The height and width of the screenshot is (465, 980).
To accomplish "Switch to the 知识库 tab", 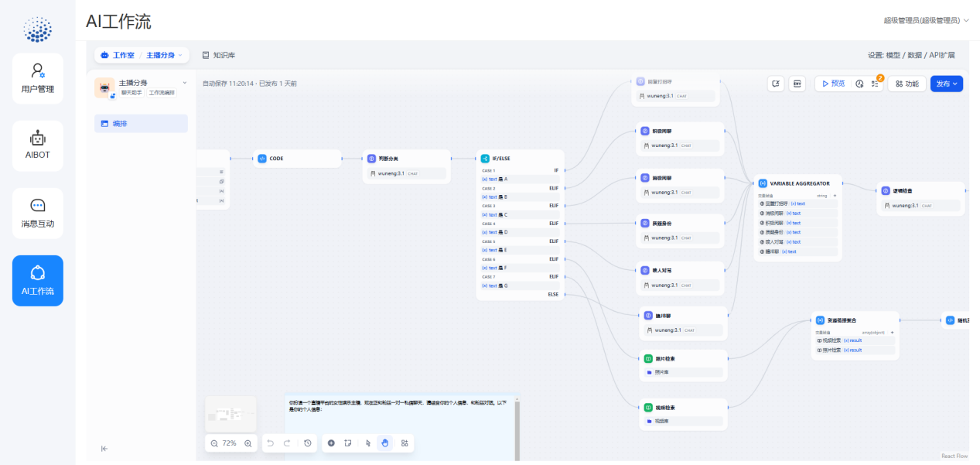I will coord(218,55).
